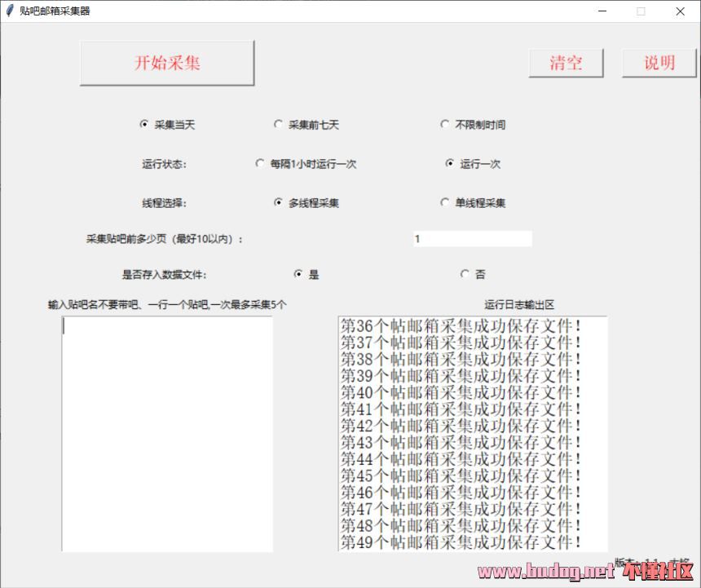Click the page count input field
The image size is (701, 588).
click(x=471, y=239)
